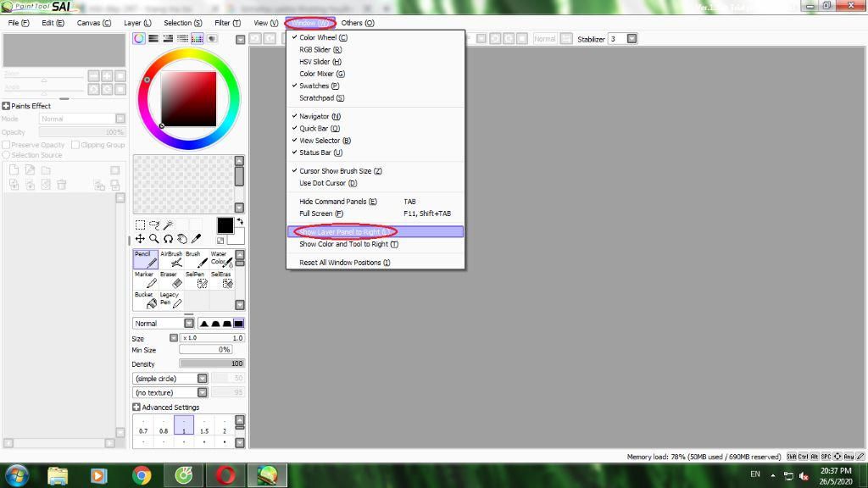This screenshot has height=488, width=868.
Task: Uncheck Navigator in Window menu
Action: pos(376,116)
